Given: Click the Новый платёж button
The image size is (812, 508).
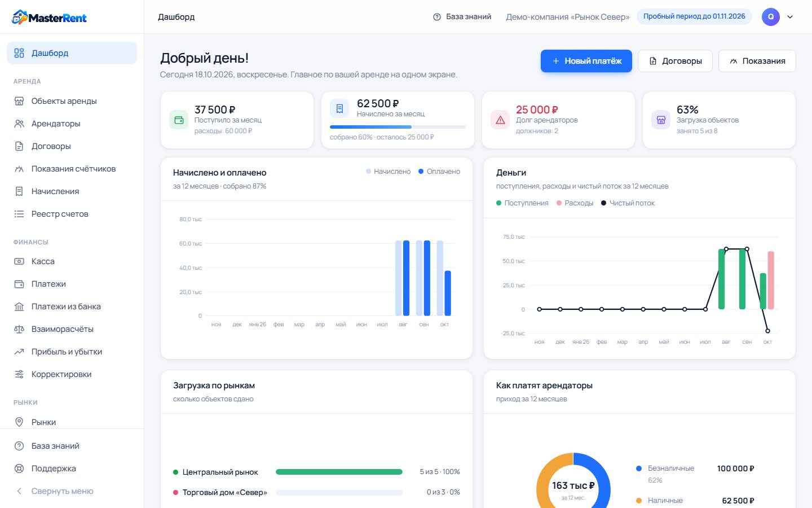Looking at the screenshot, I should (x=586, y=61).
